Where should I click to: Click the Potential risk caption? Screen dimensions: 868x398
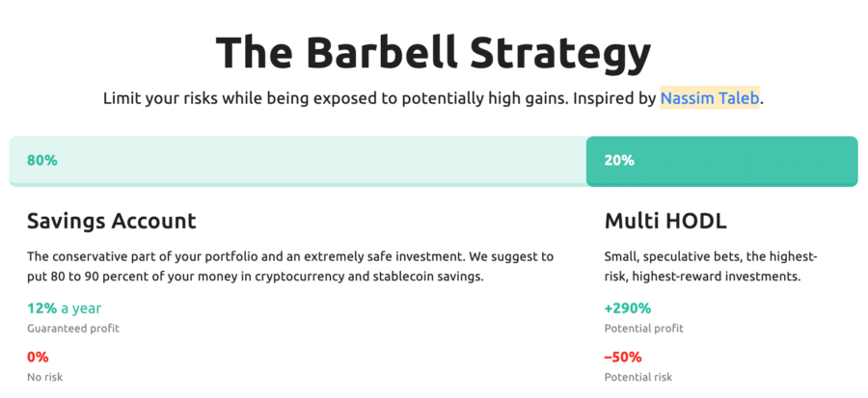click(638, 377)
